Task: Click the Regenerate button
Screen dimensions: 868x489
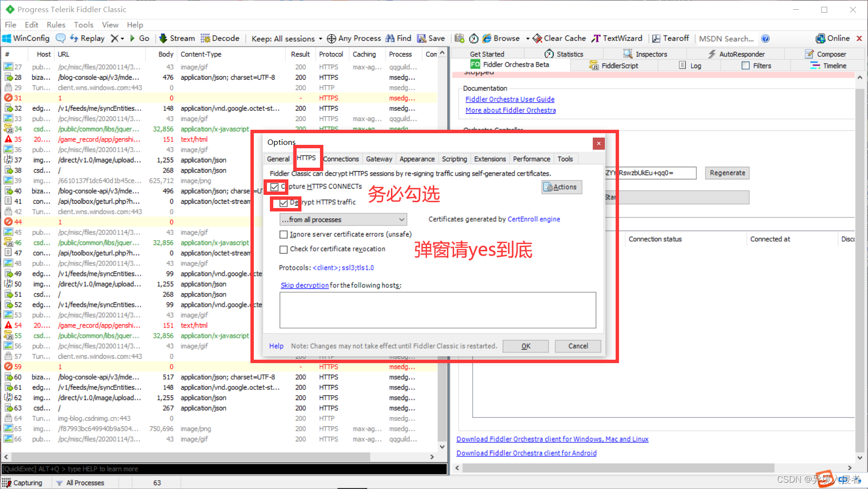Action: point(727,173)
